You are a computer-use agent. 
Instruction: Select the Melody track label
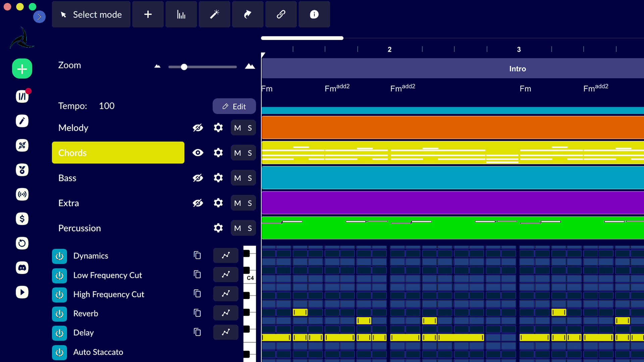point(73,128)
